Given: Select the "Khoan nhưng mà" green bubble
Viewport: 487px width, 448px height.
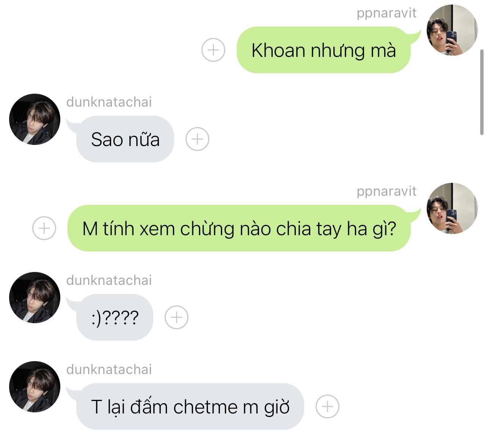Looking at the screenshot, I should click(x=324, y=50).
